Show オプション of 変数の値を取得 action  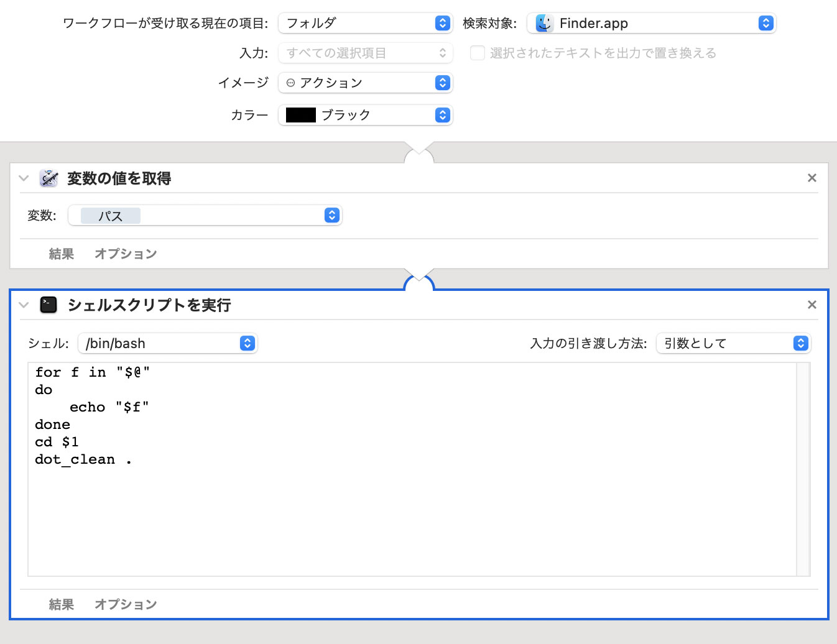coord(126,254)
